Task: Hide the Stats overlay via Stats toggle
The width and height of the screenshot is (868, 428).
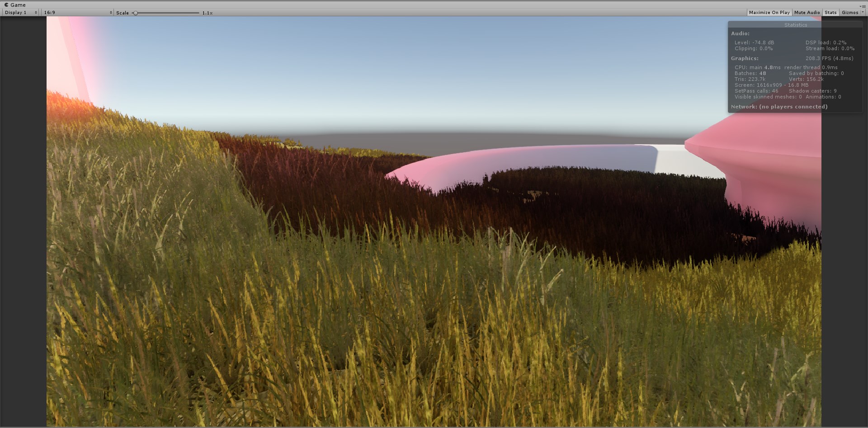Action: pos(830,13)
